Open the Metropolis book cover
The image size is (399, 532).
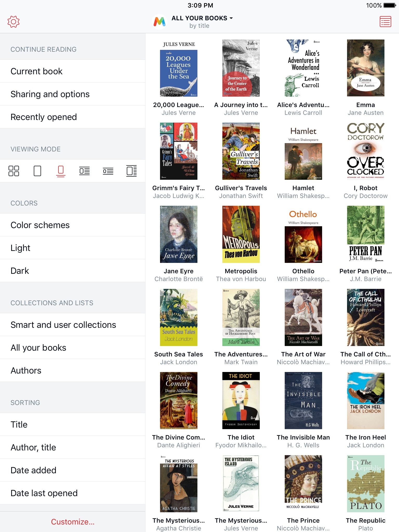pos(241,234)
